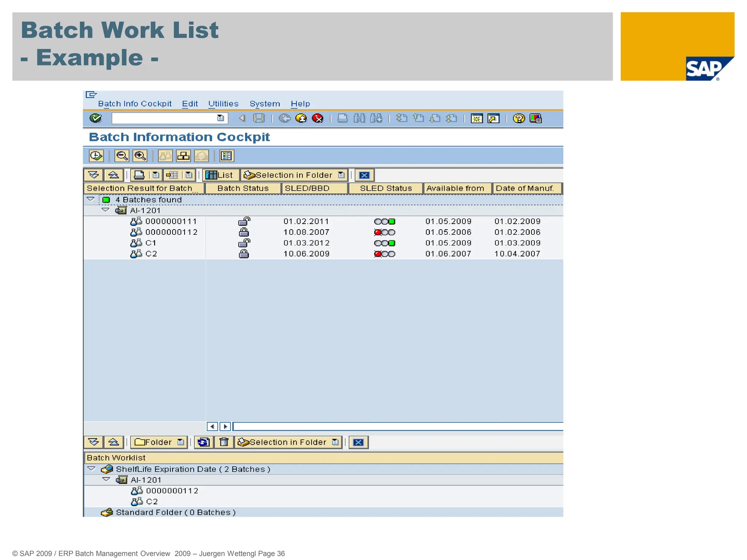Close the selection result area

364,175
